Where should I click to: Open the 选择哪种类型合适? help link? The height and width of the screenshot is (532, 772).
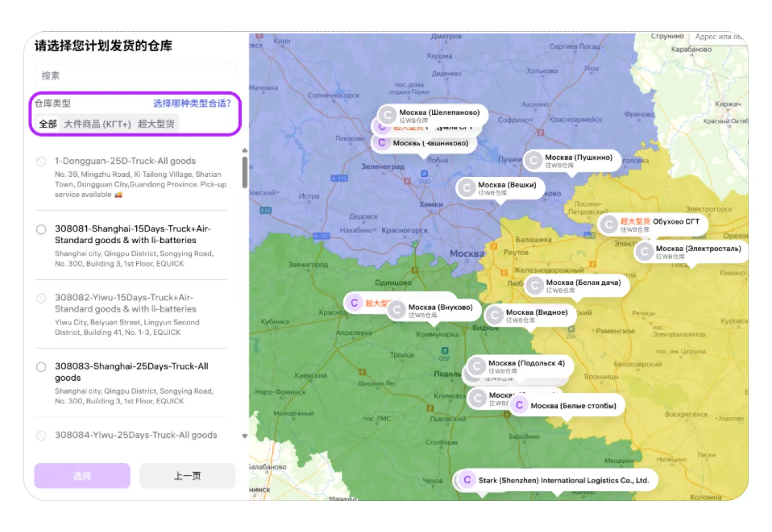192,103
